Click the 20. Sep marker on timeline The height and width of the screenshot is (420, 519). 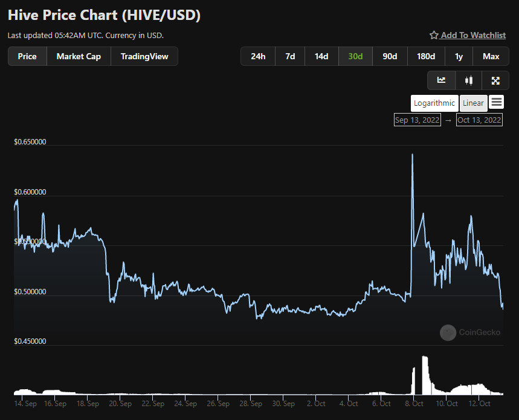(120, 404)
